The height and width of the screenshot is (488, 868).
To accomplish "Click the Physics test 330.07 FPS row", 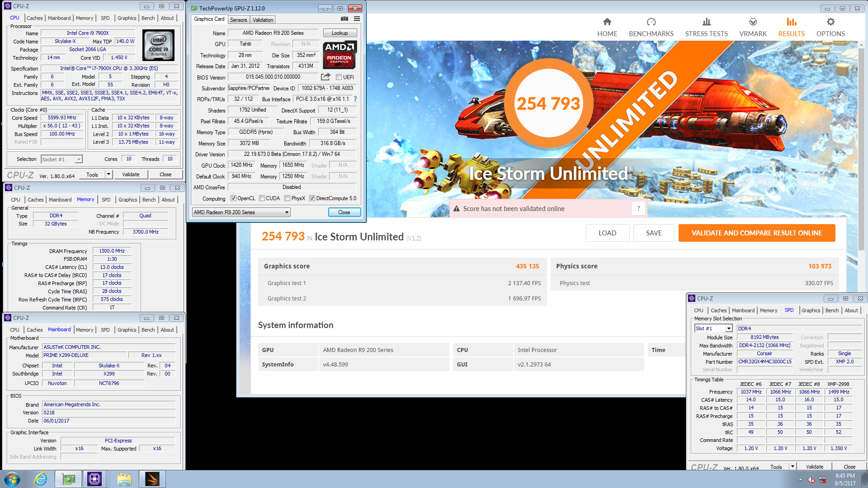I will point(695,283).
